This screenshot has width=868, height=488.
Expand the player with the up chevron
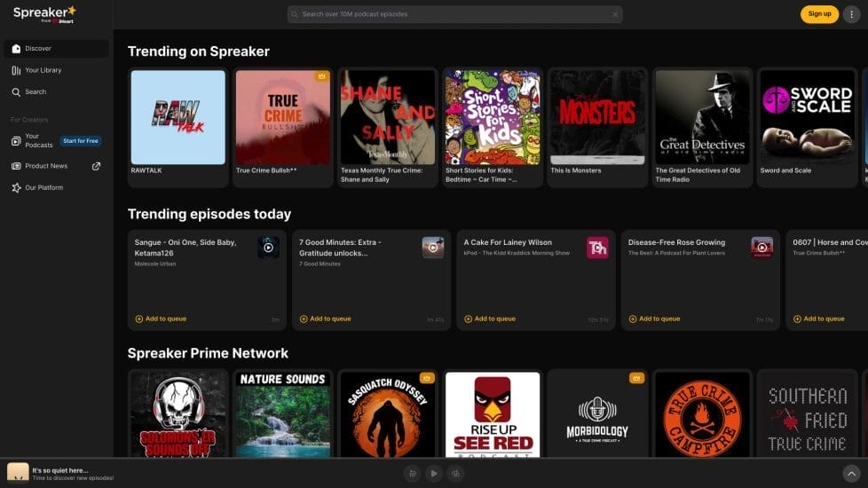click(x=851, y=474)
